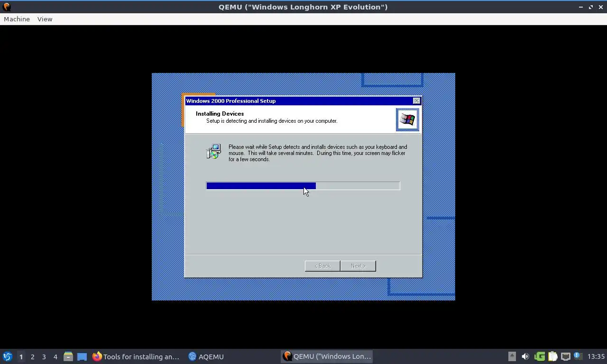Click the show desktop panel icon
The width and height of the screenshot is (607, 364).
[x=82, y=356]
